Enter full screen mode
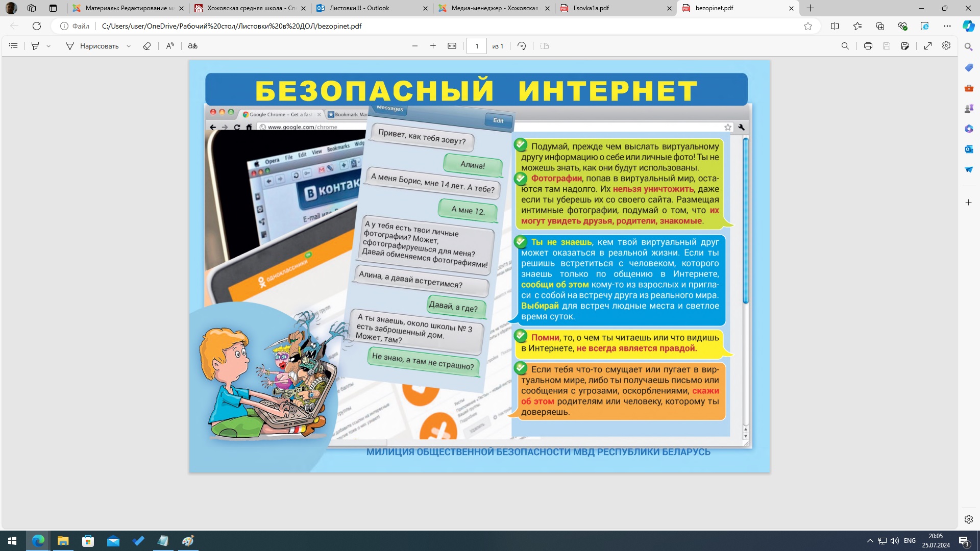 [x=928, y=46]
